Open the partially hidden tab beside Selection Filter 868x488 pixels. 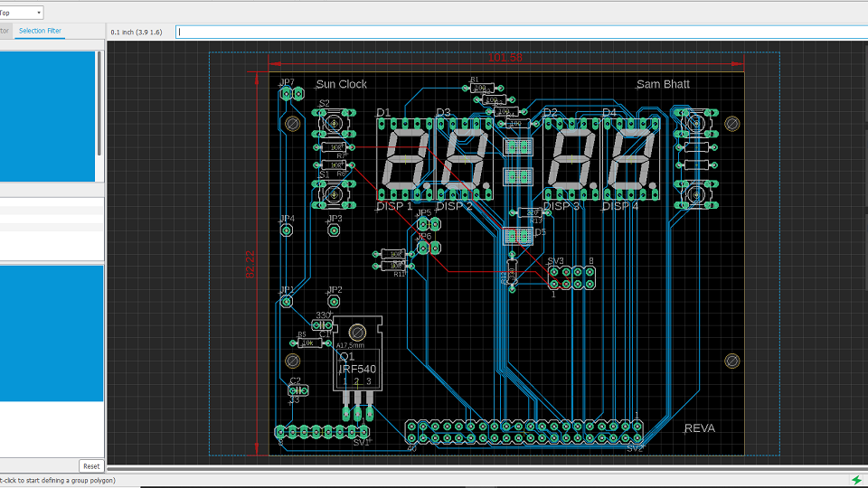5,31
